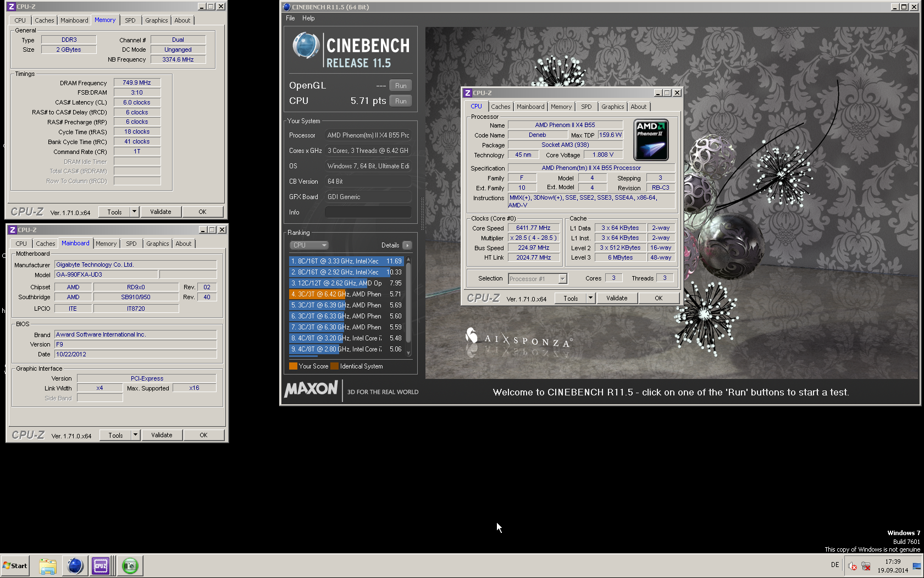Viewport: 924px width, 578px height.
Task: Select ranking entry 8C/16T @ 3.33 GHz
Action: click(x=346, y=261)
